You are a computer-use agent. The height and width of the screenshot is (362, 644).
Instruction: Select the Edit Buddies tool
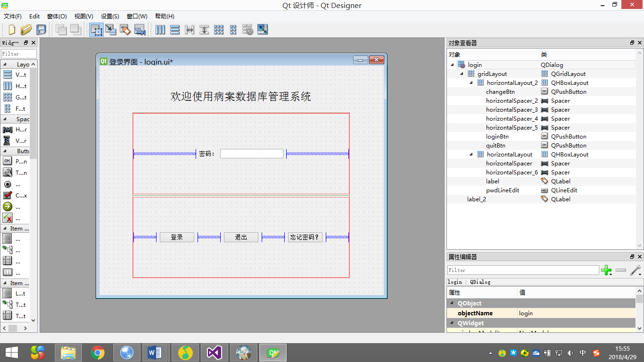pos(125,30)
